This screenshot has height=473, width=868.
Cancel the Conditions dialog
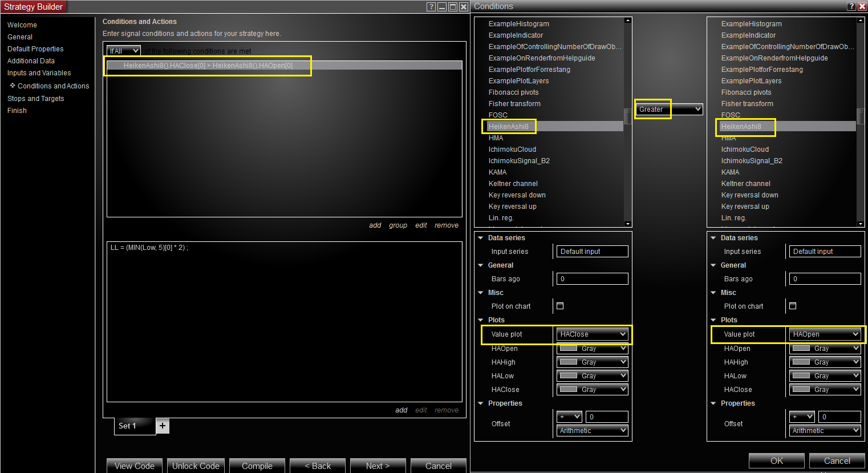tap(837, 460)
